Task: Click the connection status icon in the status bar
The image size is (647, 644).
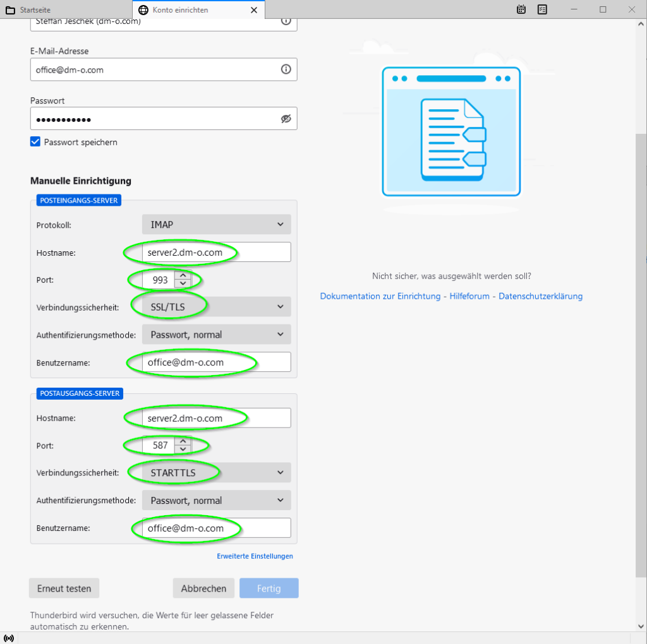Action: point(9,638)
